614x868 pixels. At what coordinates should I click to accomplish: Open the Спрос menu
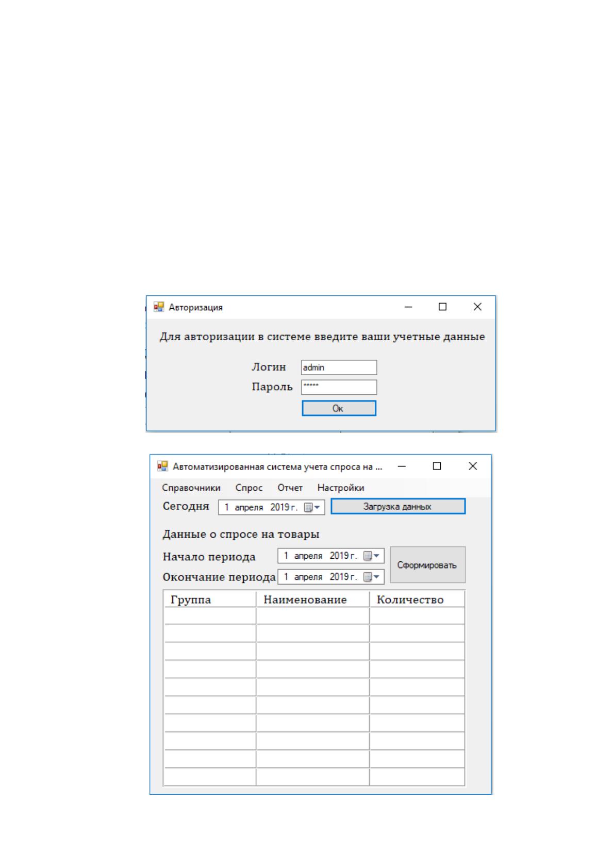coord(249,488)
